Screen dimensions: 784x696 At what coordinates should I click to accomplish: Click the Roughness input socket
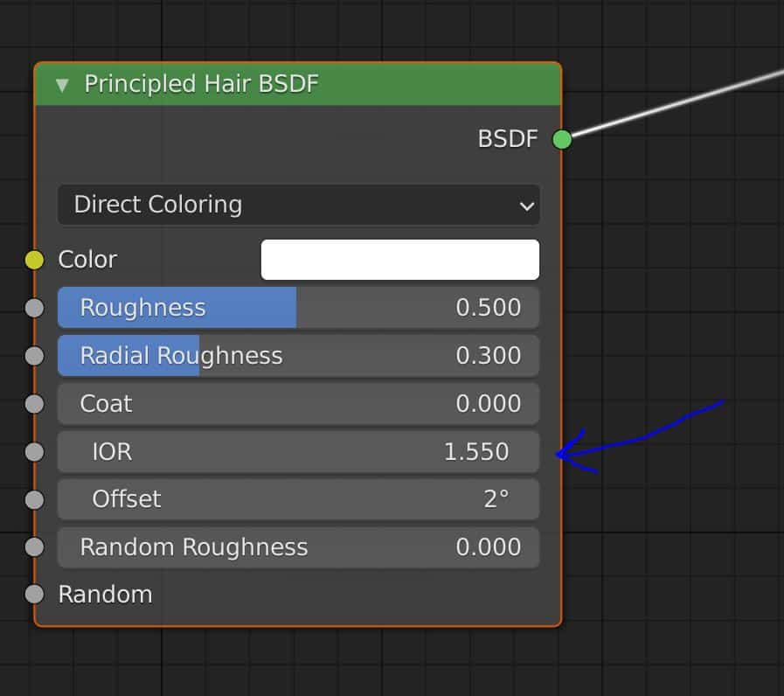[32, 307]
